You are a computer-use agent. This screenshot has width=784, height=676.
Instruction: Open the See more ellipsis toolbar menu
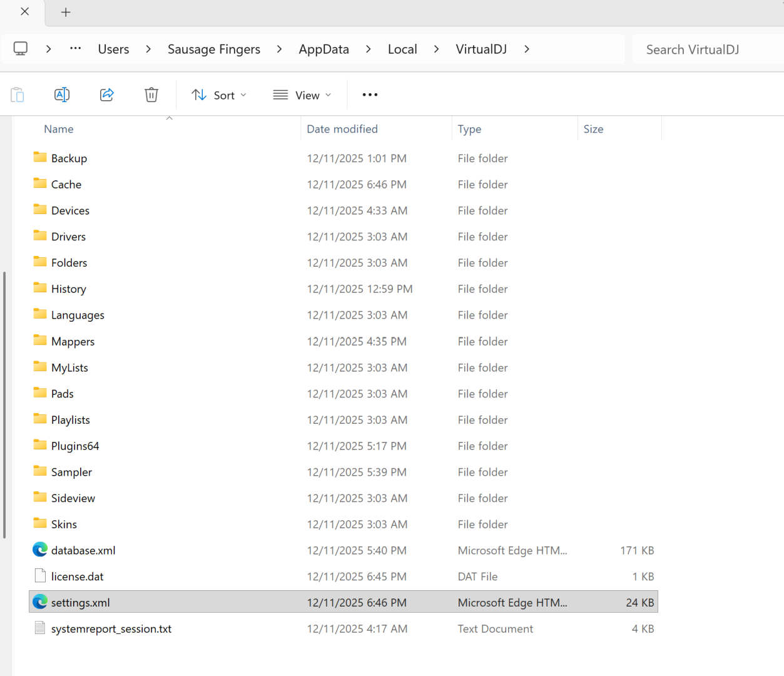click(x=370, y=95)
